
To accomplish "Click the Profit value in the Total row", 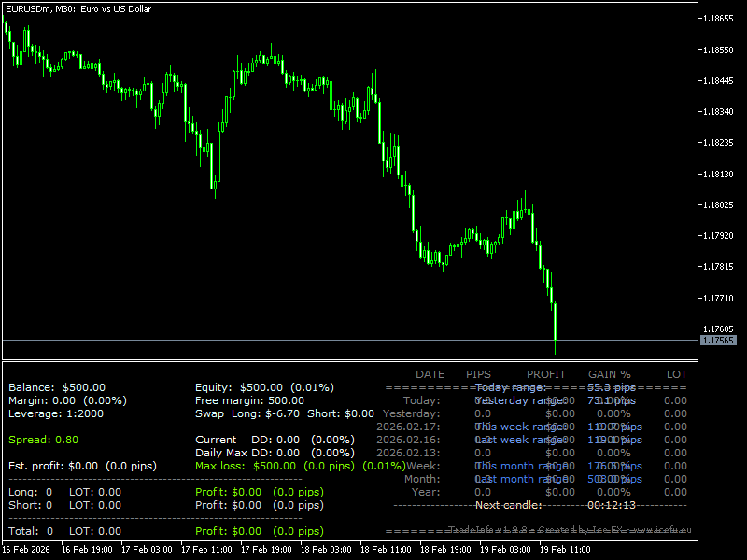I will pos(260,531).
